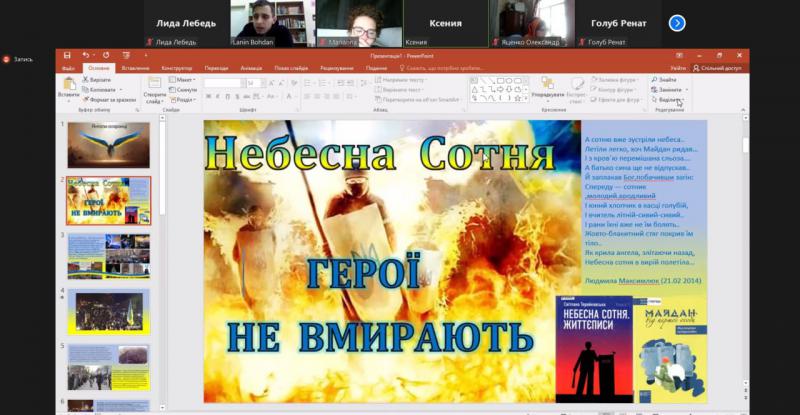Select the rectangle shape in the gallery
800x415 pixels.
[x=501, y=81]
